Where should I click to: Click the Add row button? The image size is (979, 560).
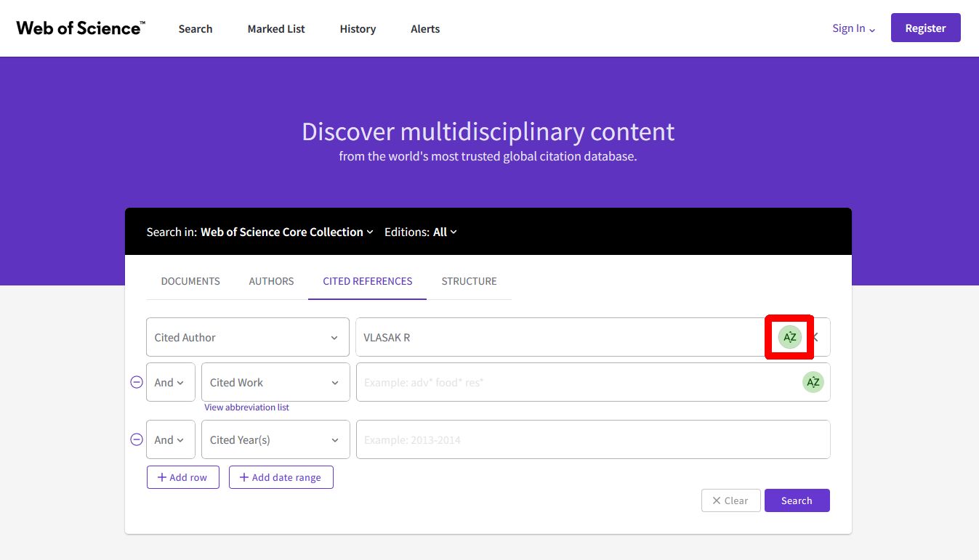(183, 477)
